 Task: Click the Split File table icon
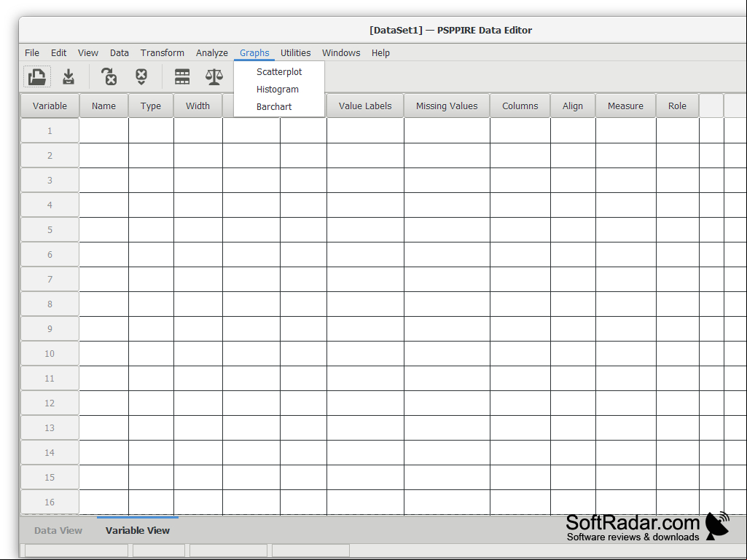click(182, 76)
